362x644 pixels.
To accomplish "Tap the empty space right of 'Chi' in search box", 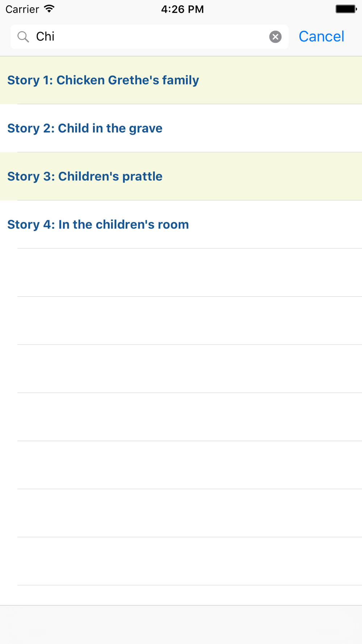I will 161,37.
